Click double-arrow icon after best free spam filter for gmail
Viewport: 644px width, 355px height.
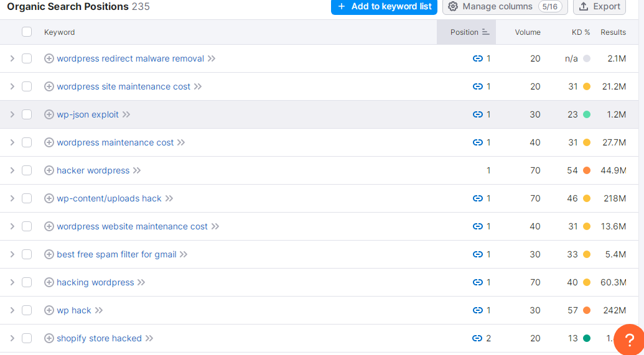[x=184, y=254]
